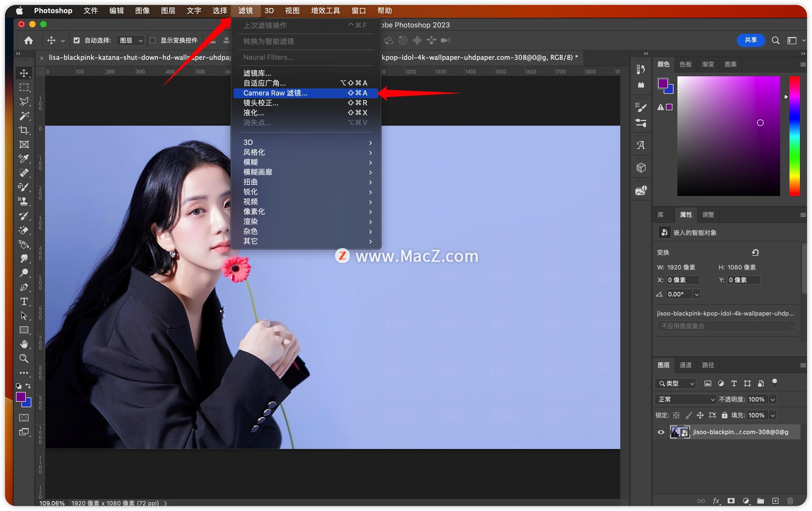
Task: Enable the 显示变换控件 checkbox
Action: click(x=153, y=41)
